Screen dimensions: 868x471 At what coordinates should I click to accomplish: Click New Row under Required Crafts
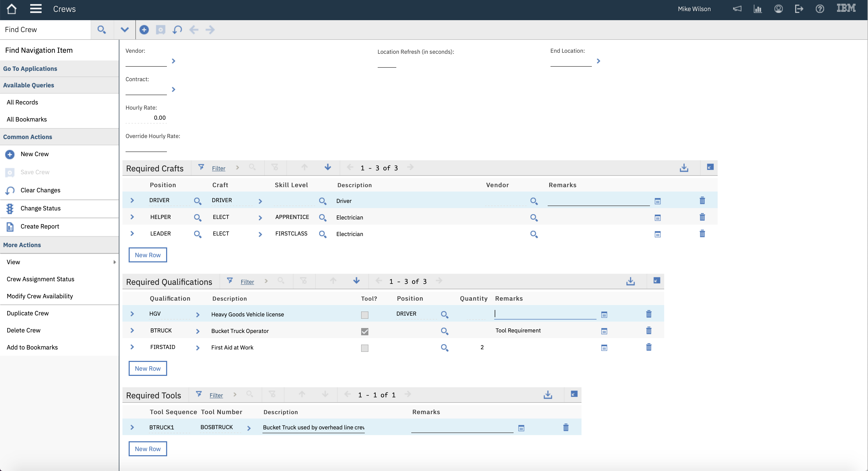pyautogui.click(x=148, y=255)
